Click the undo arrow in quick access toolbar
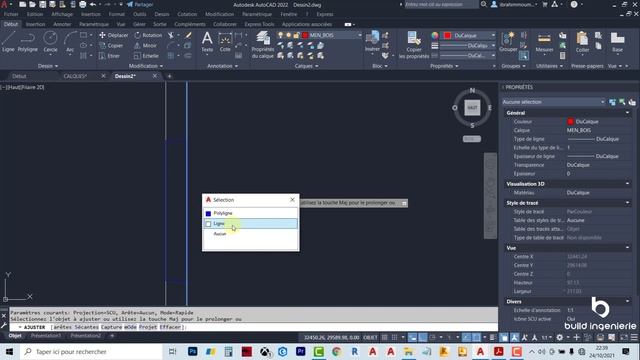The height and width of the screenshot is (360, 640). coord(93,4)
